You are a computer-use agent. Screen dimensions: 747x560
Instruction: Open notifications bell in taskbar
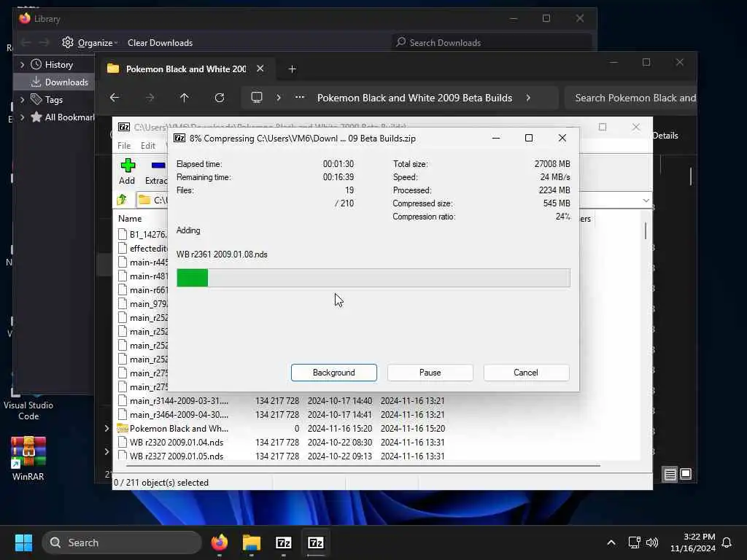(x=727, y=542)
